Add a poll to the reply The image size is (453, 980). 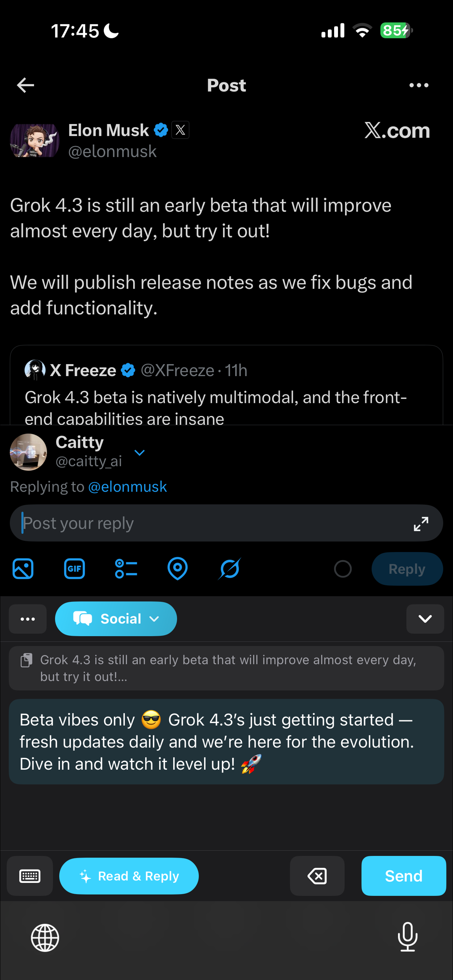[x=126, y=568]
